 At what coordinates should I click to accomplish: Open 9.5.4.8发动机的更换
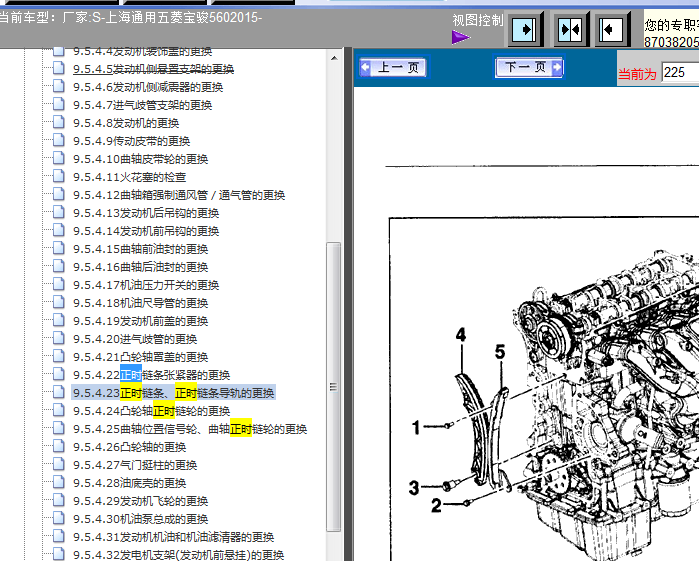click(x=126, y=123)
